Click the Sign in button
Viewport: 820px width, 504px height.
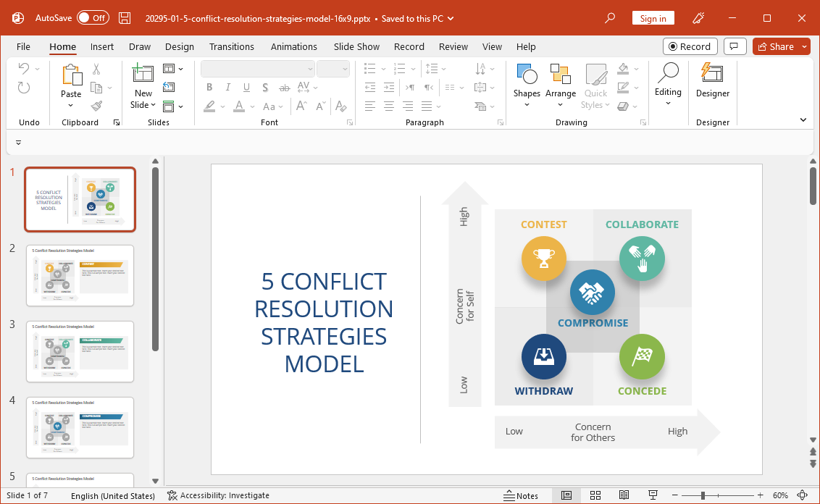[x=653, y=17]
